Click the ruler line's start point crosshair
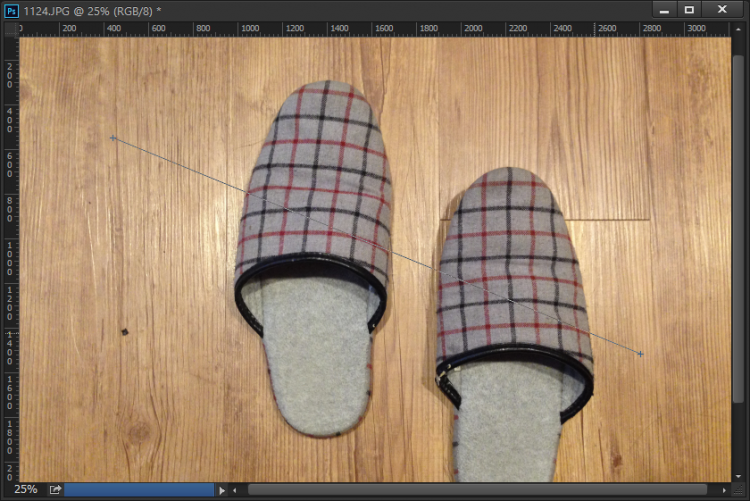The height and width of the screenshot is (501, 750). pos(113,138)
